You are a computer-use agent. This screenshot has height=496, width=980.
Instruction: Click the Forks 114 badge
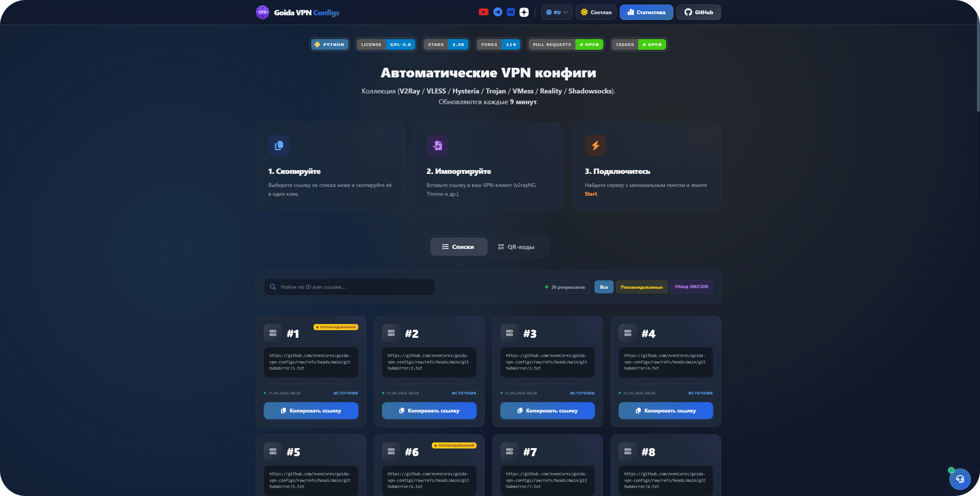(x=498, y=44)
